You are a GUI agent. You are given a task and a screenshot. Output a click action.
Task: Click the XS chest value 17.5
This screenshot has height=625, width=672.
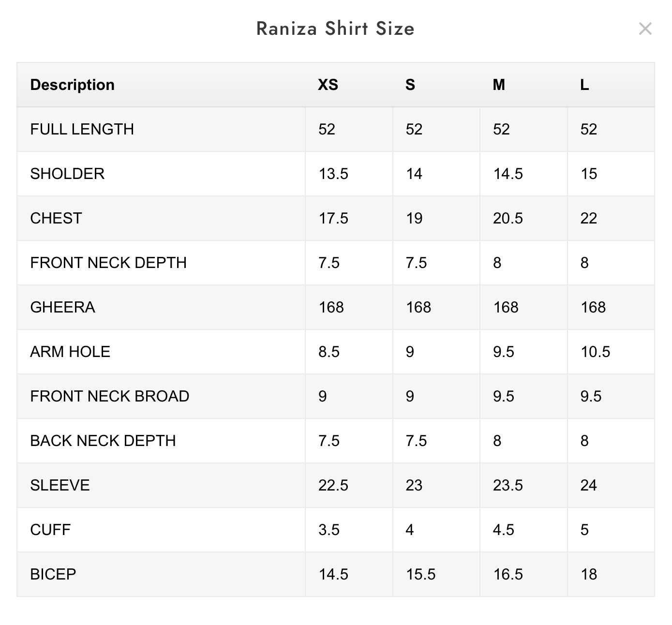333,218
